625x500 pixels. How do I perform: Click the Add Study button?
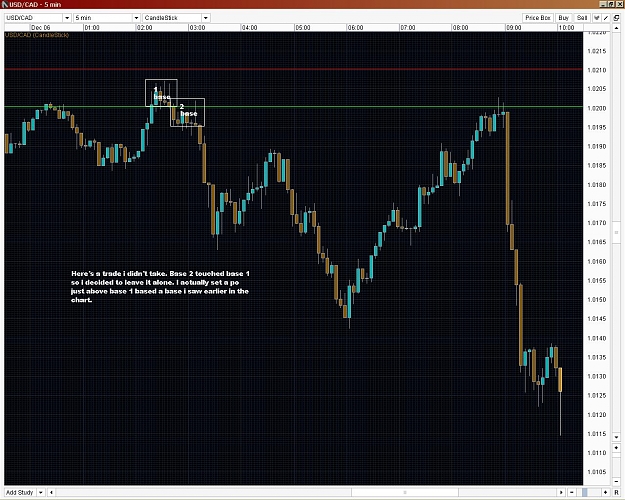coord(20,492)
